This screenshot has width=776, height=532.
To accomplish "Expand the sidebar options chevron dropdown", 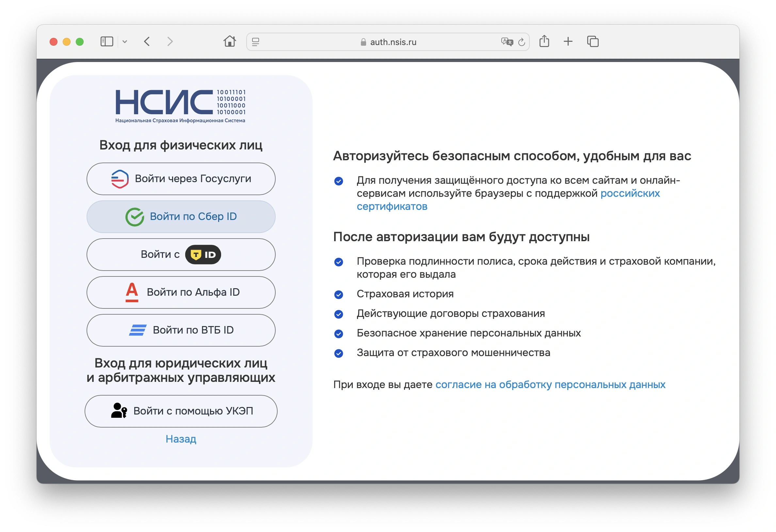I will click(124, 42).
